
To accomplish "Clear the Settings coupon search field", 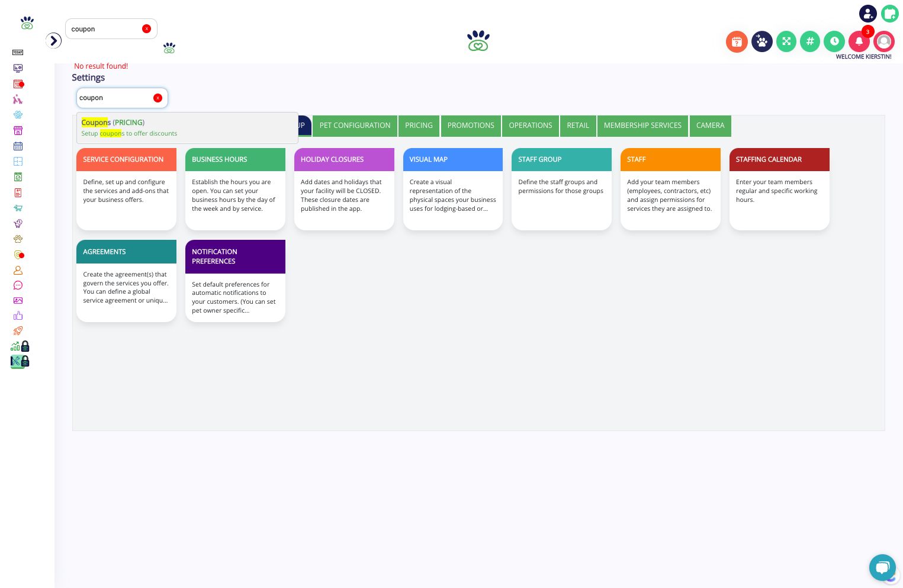I will coord(158,98).
